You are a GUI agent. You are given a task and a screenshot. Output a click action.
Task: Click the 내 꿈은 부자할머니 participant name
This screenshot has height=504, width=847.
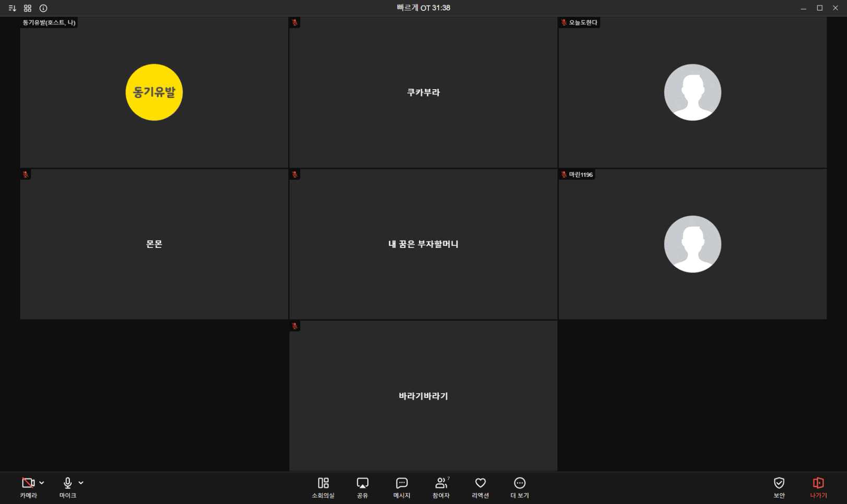pos(423,244)
